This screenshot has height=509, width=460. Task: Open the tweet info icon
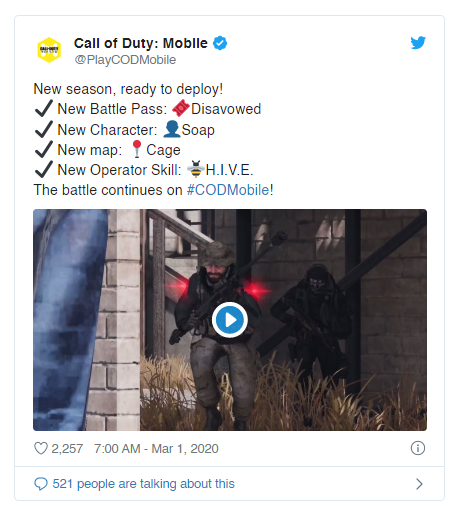(418, 448)
